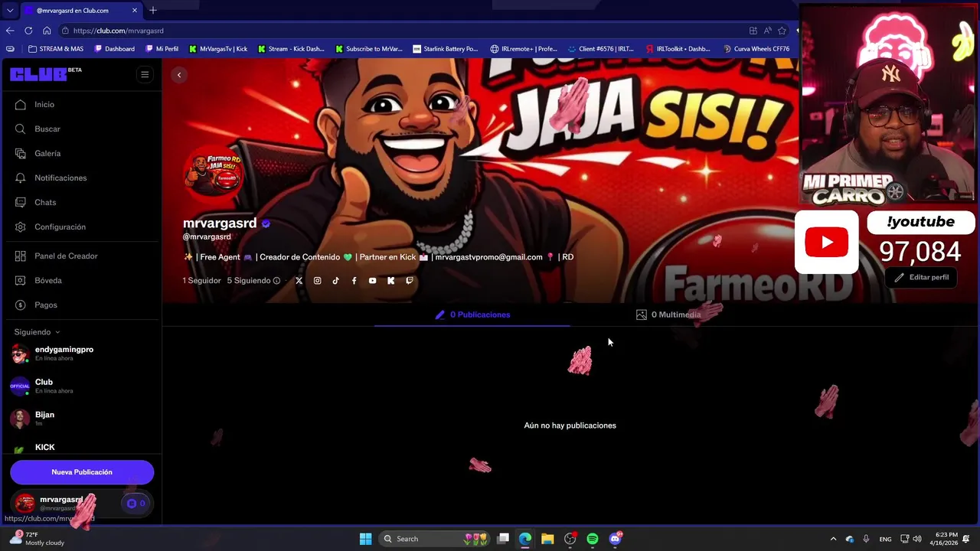980x551 pixels.
Task: Click the TikTok profile icon
Action: pyautogui.click(x=335, y=281)
